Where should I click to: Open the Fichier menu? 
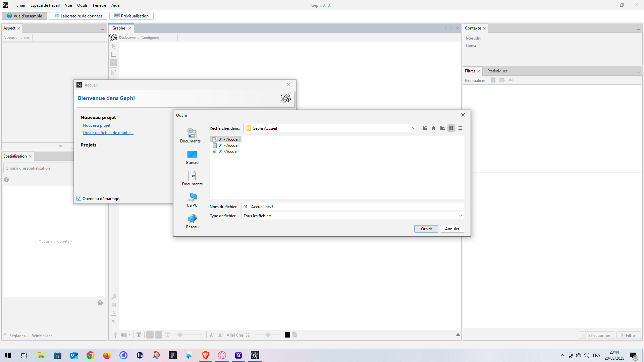point(19,5)
